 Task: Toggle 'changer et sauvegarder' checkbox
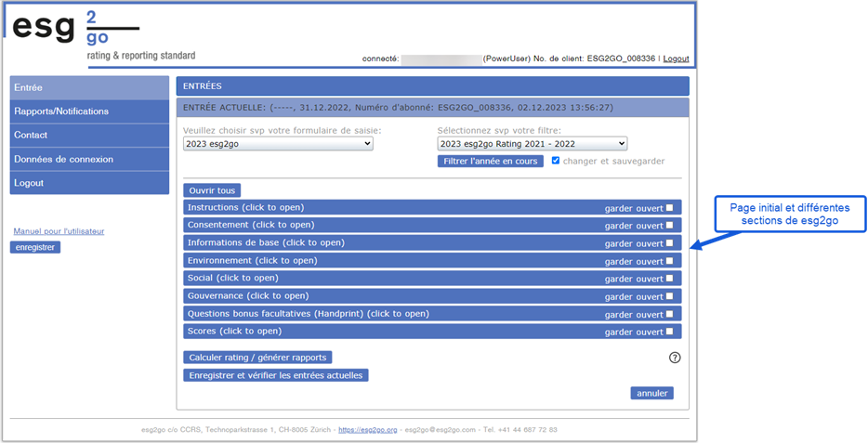(x=556, y=161)
